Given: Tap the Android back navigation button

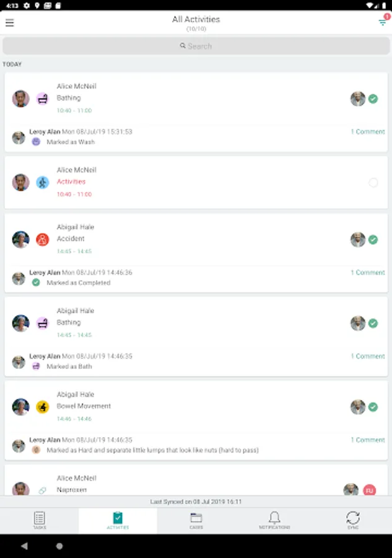Looking at the screenshot, I should pyautogui.click(x=24, y=546).
